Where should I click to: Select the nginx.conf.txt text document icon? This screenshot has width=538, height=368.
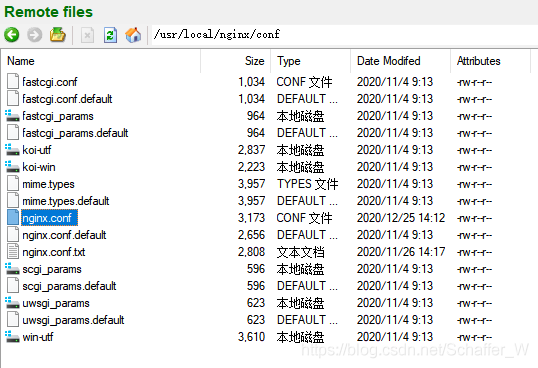coord(13,252)
